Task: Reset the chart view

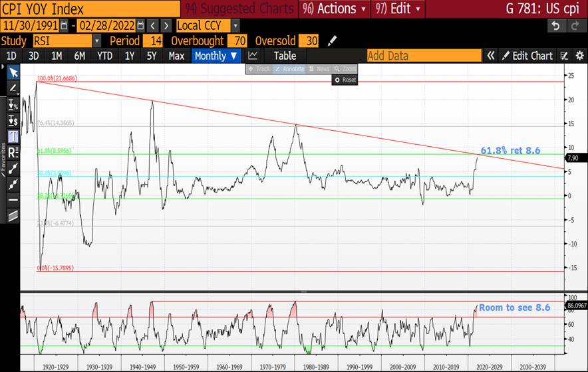Action: 345,80
